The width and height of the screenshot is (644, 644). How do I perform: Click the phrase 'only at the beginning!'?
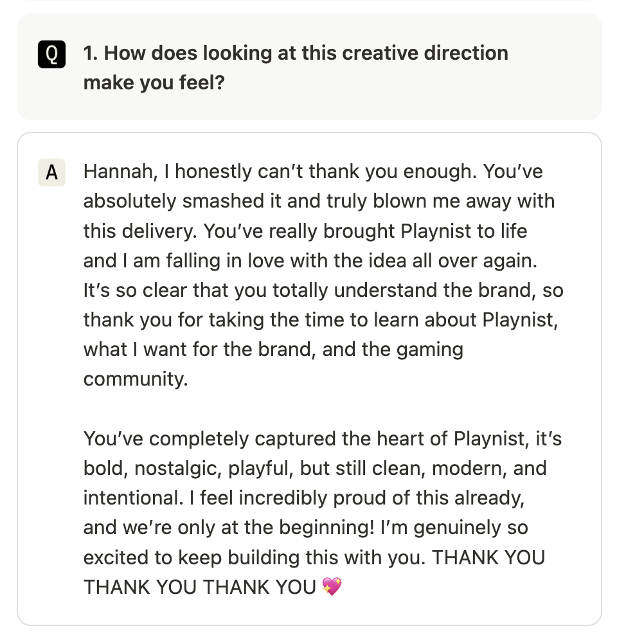pos(276,528)
